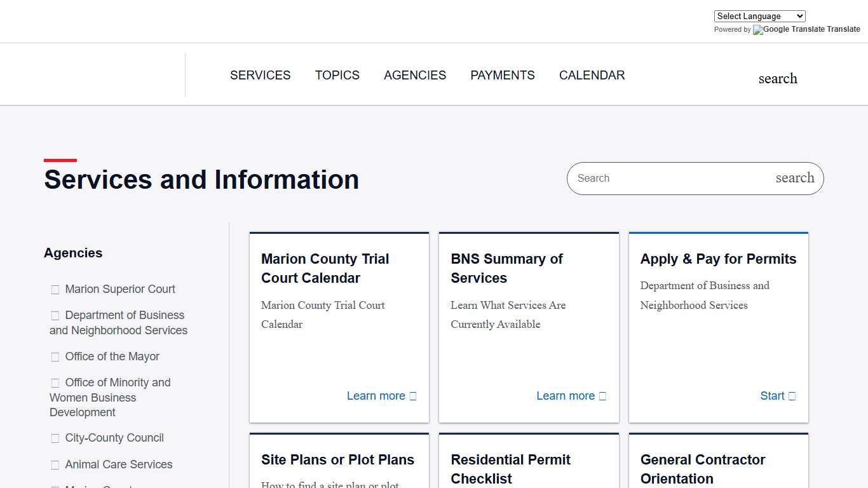Screen dimensions: 868x488
Task: Click Start on Apply & Pay for Permits
Action: 772,395
